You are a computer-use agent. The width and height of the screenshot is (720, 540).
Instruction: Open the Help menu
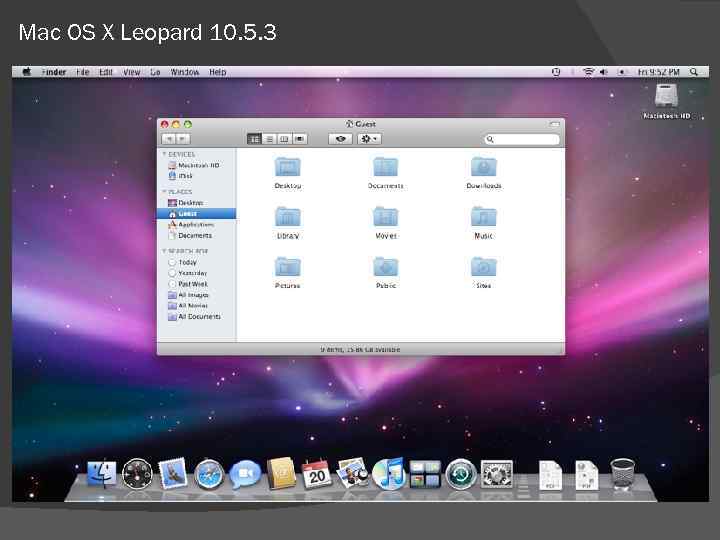pos(218,72)
